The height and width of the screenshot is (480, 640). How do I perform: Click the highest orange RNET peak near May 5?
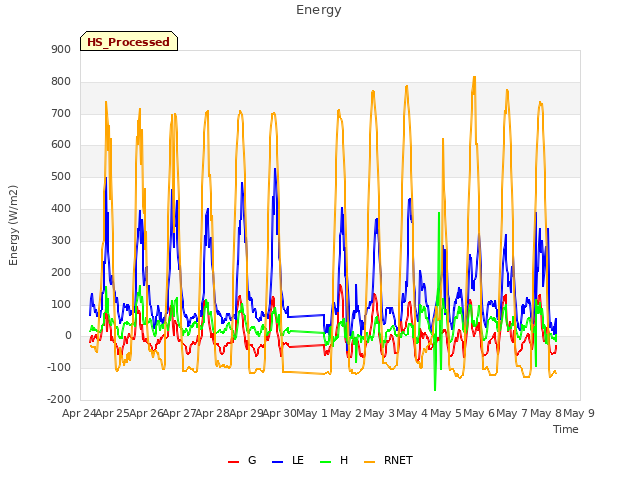474,77
